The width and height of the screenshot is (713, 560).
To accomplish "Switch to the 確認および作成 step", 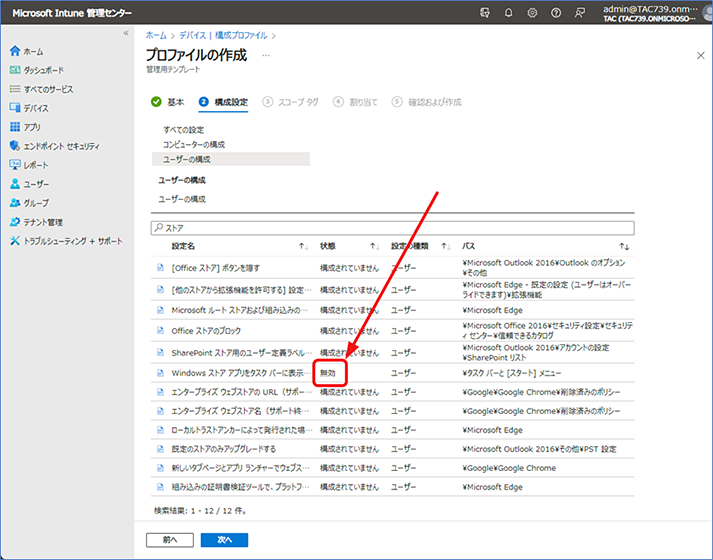I will tap(427, 102).
